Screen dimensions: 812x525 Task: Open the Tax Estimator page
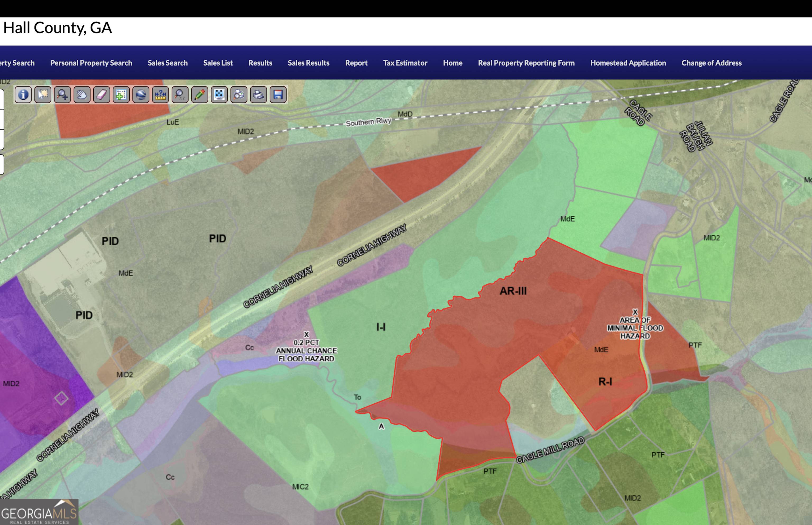point(405,63)
